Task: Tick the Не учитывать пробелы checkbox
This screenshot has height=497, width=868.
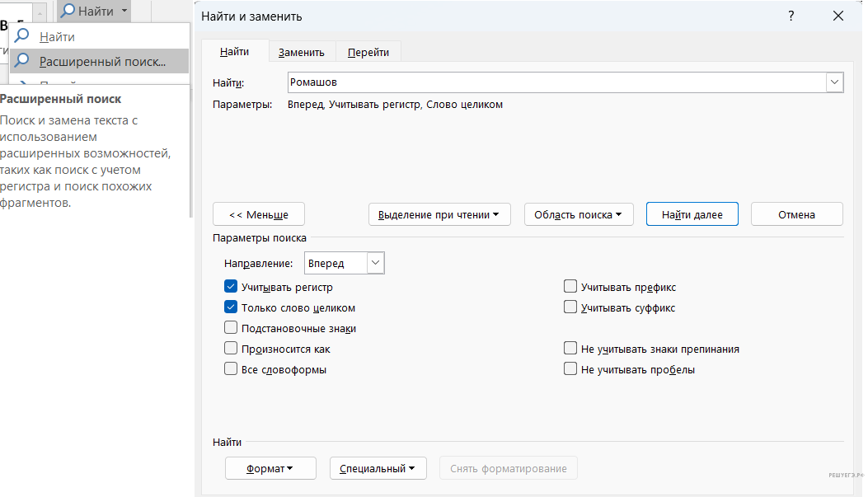Action: pyautogui.click(x=570, y=369)
